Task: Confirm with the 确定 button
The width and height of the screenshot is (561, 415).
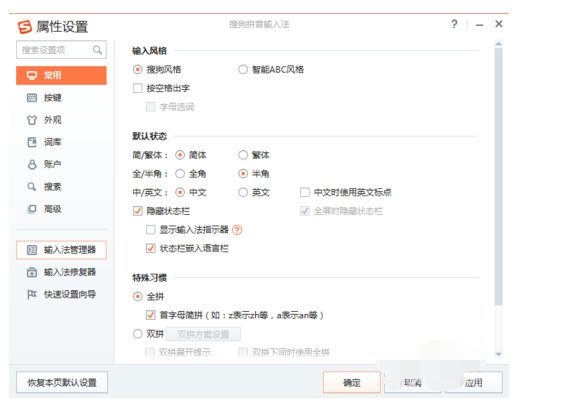Action: point(352,382)
